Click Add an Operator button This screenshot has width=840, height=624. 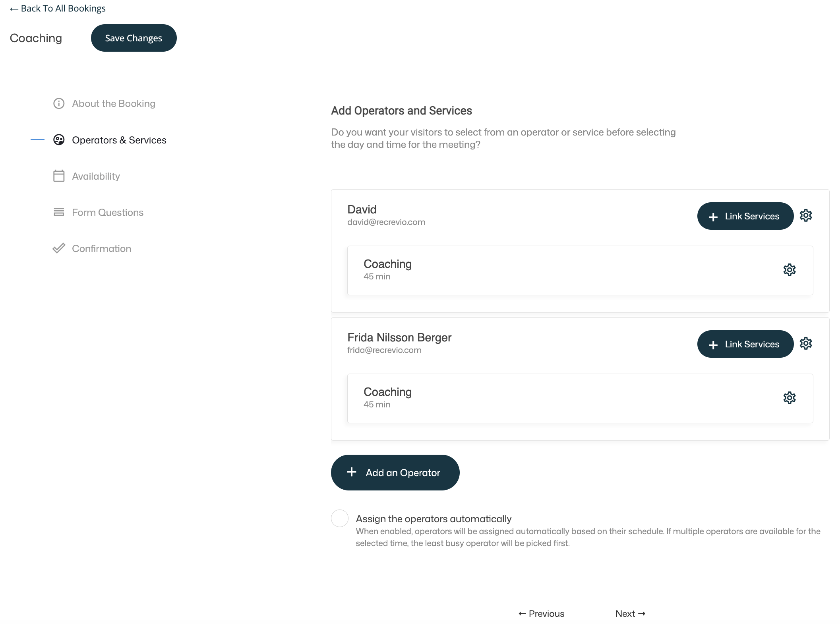[x=395, y=473]
